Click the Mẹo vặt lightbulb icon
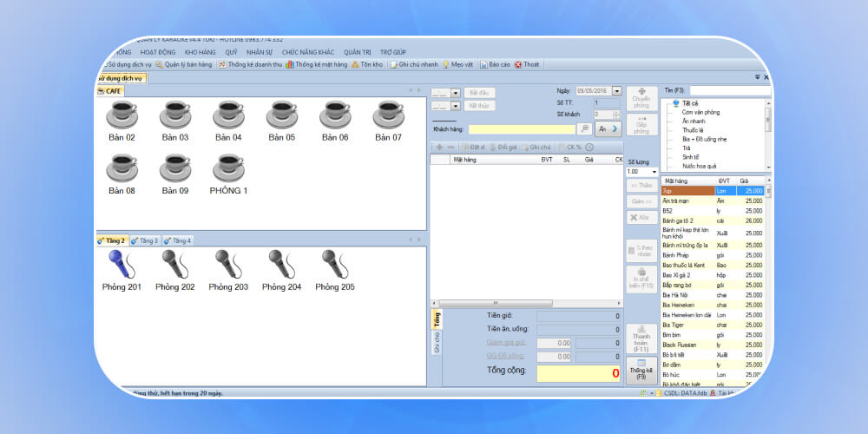The image size is (868, 434). (x=445, y=64)
